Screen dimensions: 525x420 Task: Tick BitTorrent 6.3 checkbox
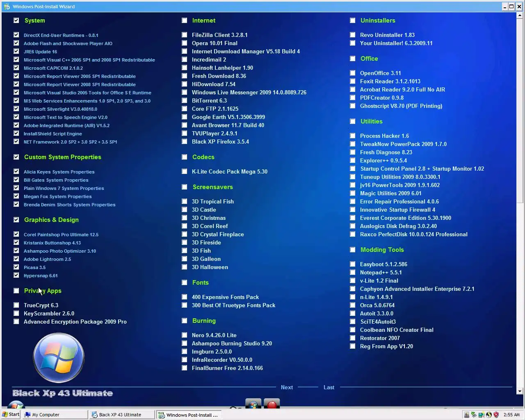184,100
